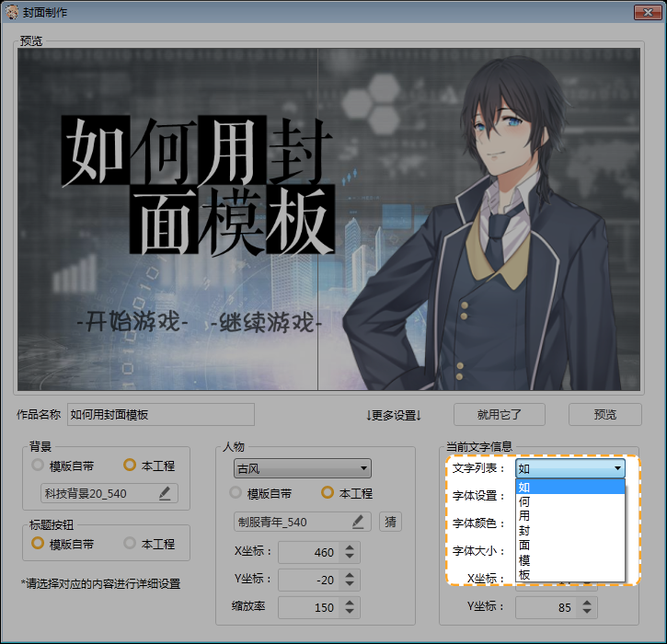Decrease the character Y坐标 value with down arrow
Image resolution: width=667 pixels, height=644 pixels.
click(x=349, y=585)
